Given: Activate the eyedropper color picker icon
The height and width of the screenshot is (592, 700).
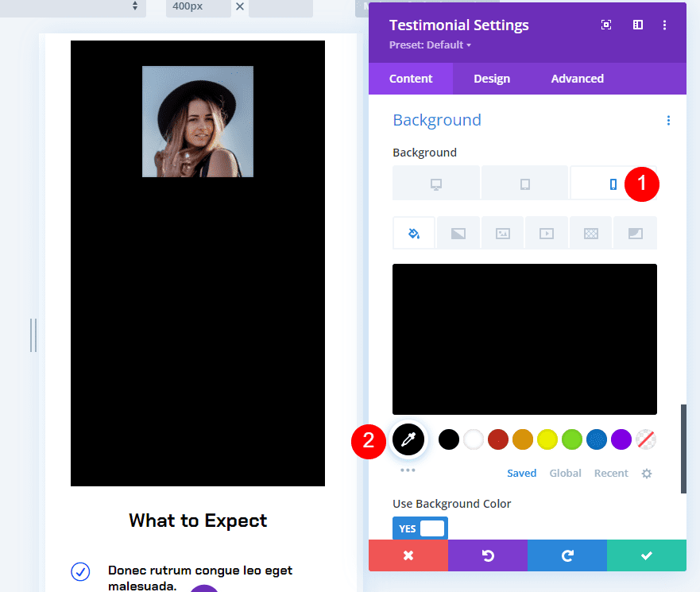Looking at the screenshot, I should point(408,439).
